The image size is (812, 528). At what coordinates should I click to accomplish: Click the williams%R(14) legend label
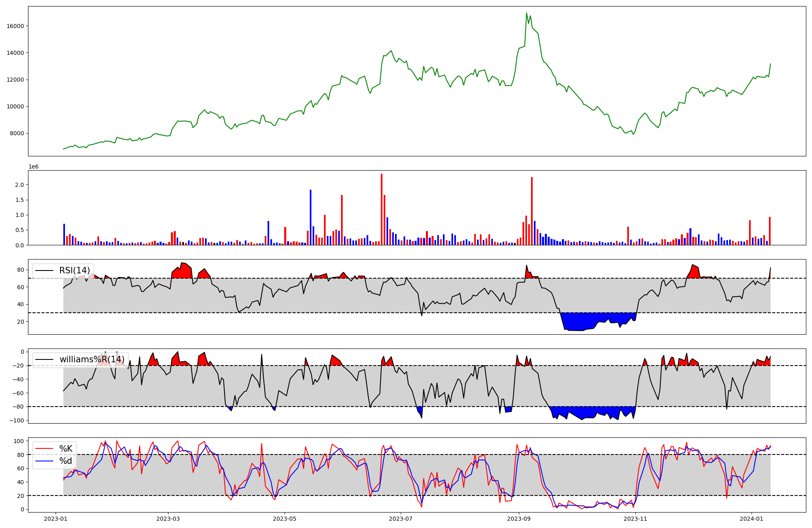[x=92, y=359]
